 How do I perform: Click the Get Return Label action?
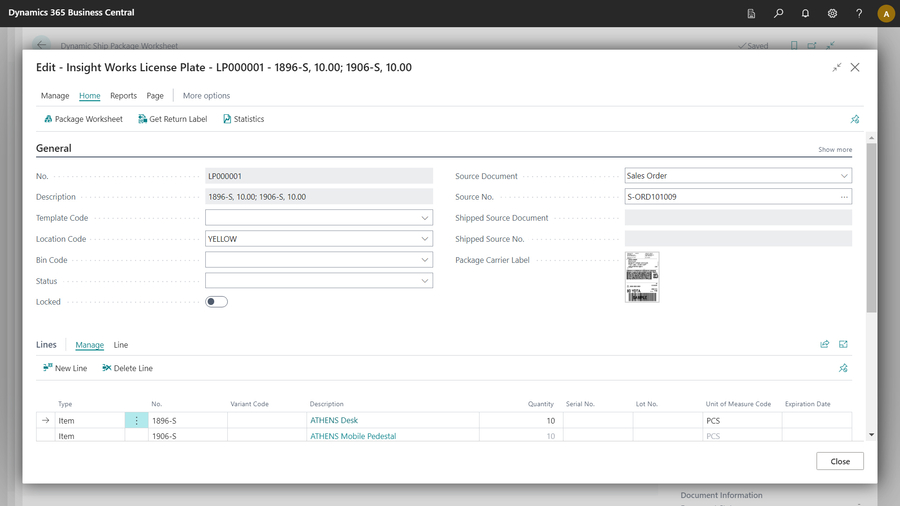coord(172,119)
